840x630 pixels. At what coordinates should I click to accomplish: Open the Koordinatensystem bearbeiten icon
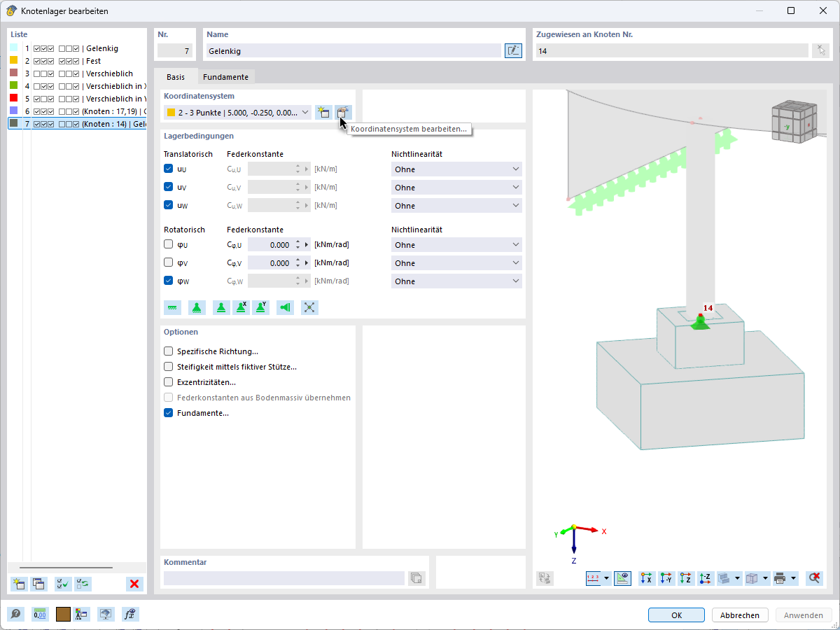point(343,112)
